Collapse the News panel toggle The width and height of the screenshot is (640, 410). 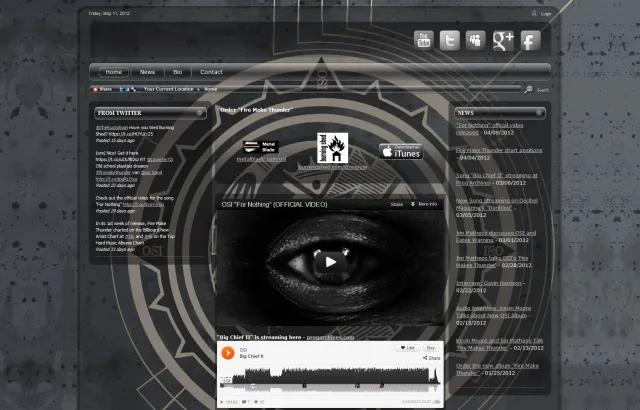click(539, 113)
